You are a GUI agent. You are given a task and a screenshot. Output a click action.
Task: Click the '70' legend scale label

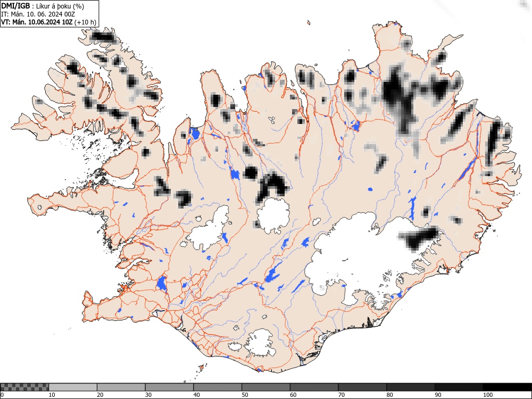tap(342, 395)
